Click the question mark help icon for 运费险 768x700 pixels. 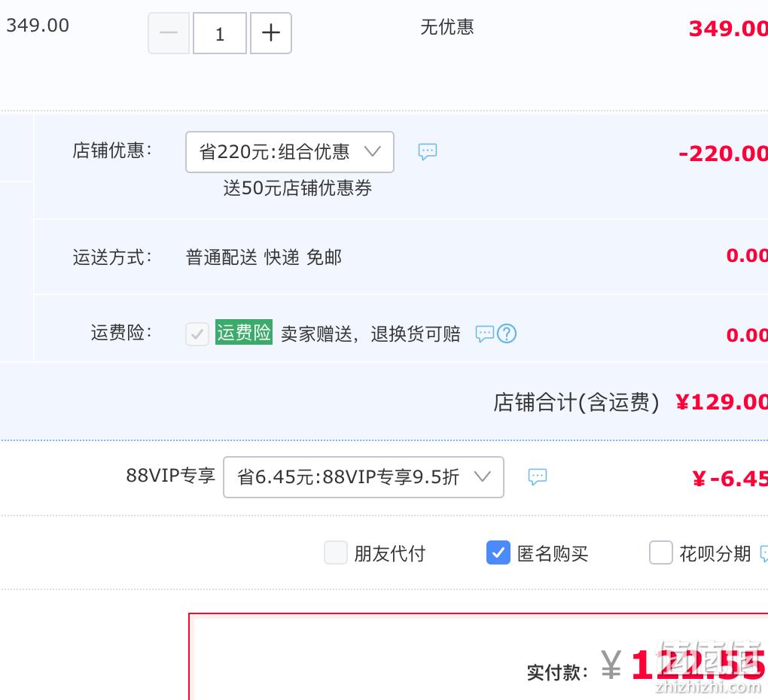(507, 334)
